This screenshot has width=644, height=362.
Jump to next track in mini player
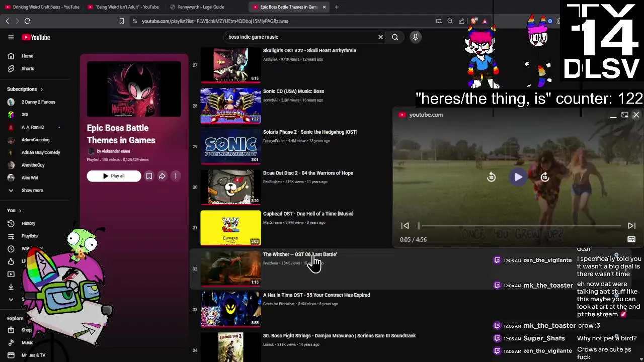tap(631, 226)
